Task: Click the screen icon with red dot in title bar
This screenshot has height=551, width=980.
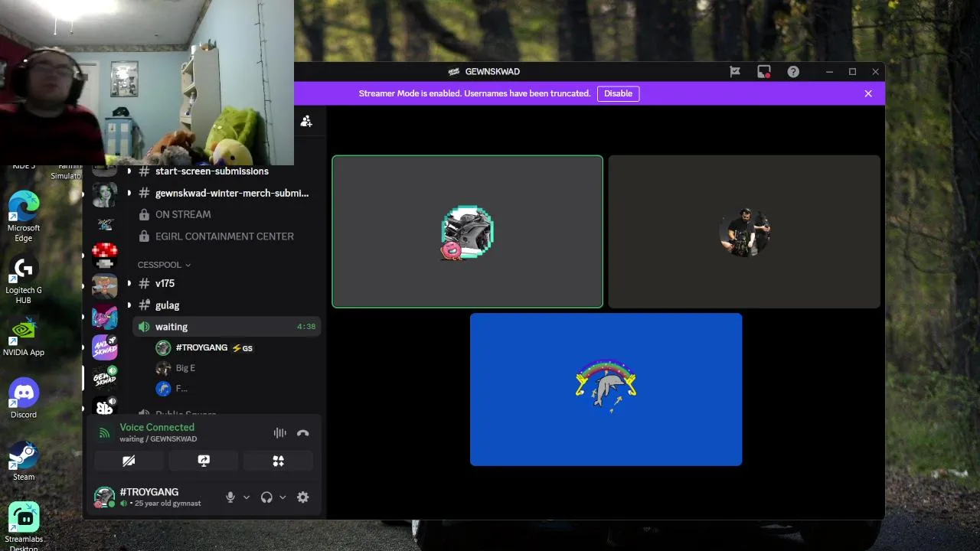Action: click(764, 71)
